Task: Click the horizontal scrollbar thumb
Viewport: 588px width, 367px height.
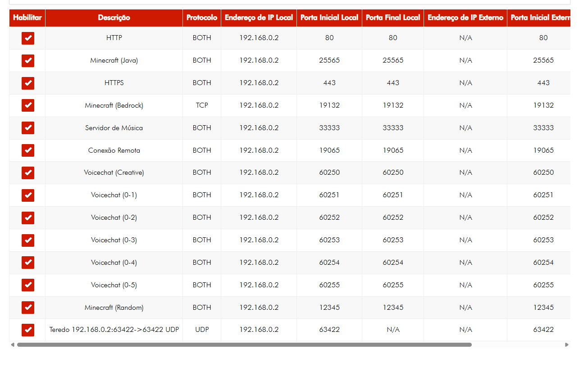Action: click(x=244, y=345)
